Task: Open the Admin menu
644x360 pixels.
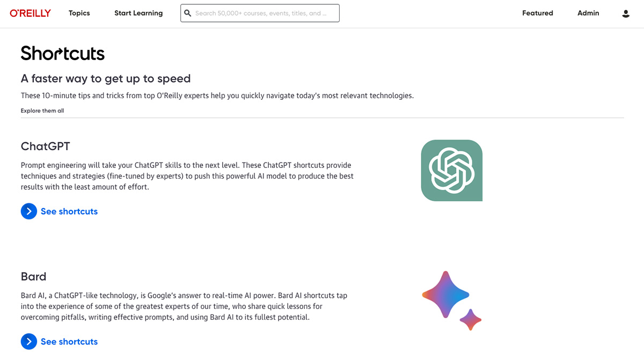Action: point(588,13)
